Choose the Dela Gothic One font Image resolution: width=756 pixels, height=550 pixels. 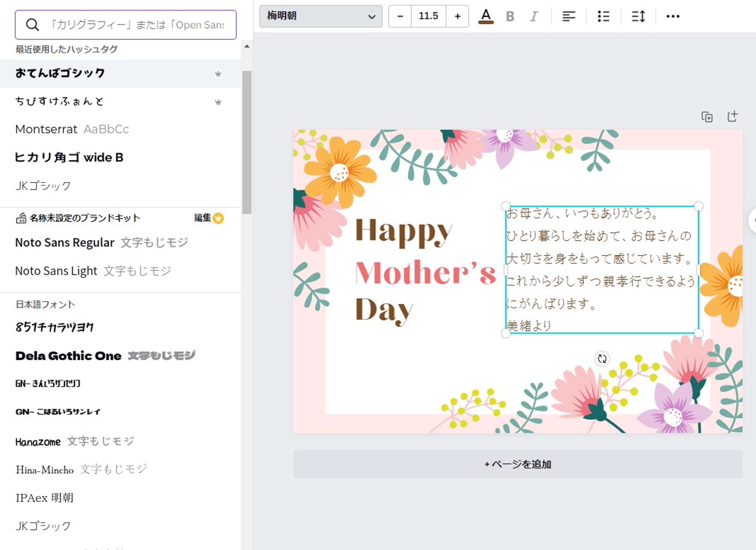point(120,355)
